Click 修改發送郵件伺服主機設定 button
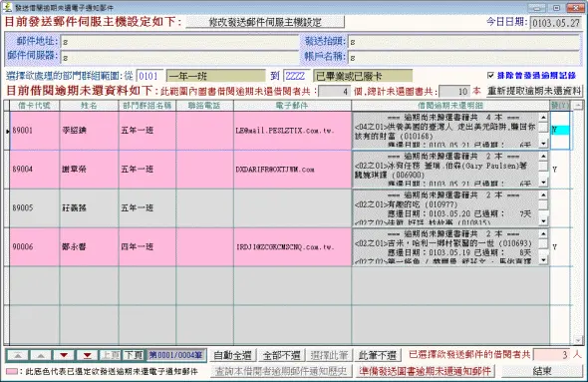The height and width of the screenshot is (382, 588). [x=265, y=22]
